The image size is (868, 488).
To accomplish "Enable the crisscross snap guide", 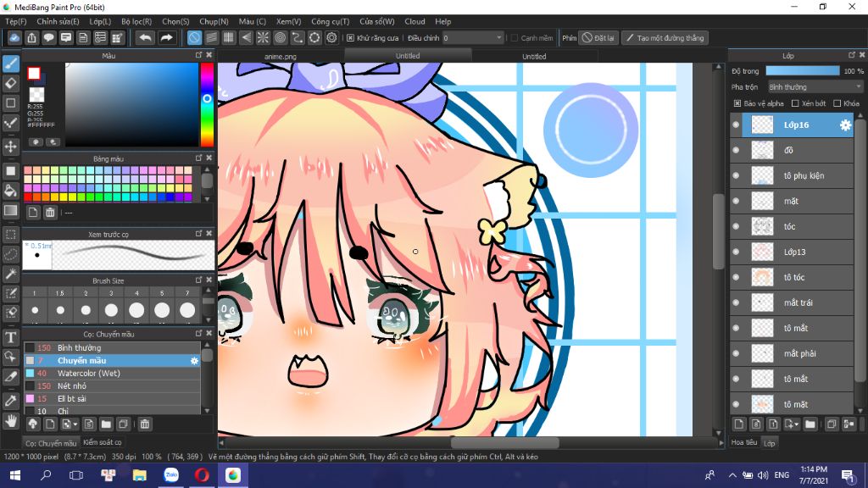I will (229, 37).
